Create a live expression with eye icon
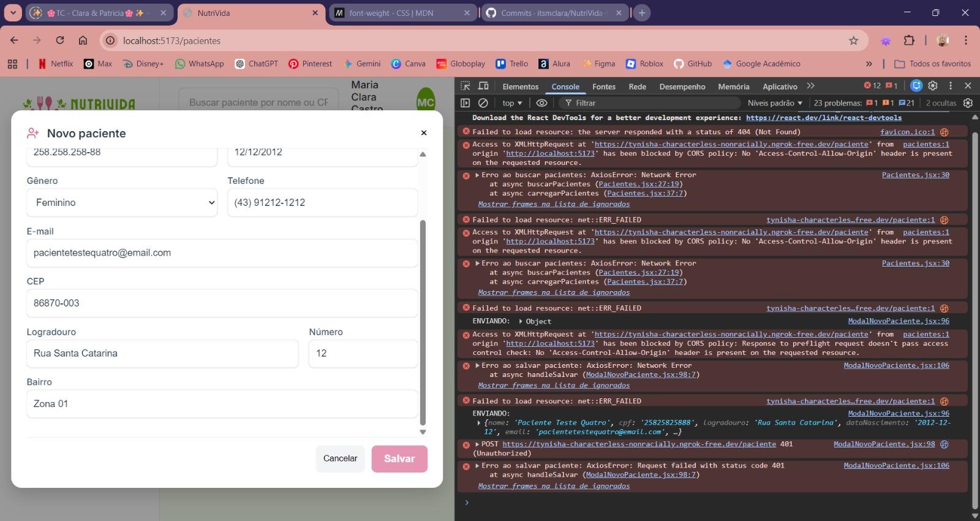This screenshot has height=521, width=980. click(541, 103)
